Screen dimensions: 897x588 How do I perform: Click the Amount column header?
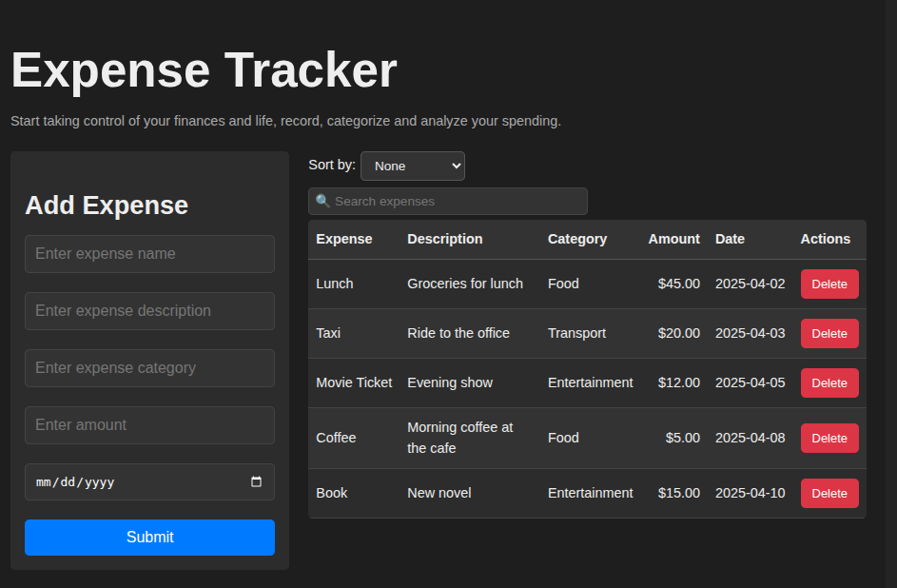pos(673,239)
